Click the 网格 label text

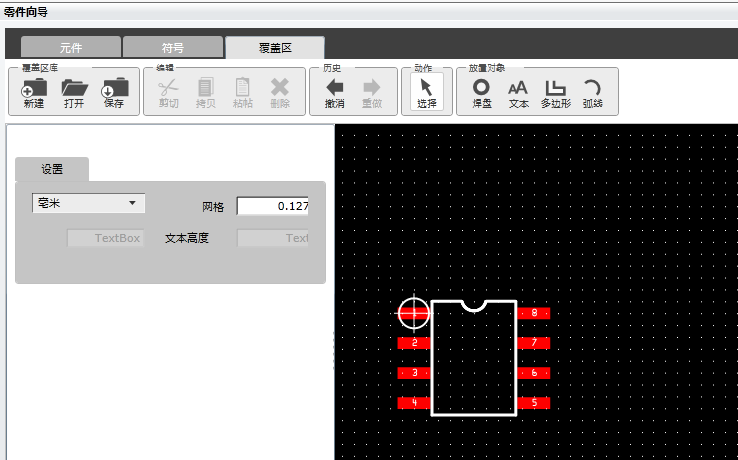point(213,207)
